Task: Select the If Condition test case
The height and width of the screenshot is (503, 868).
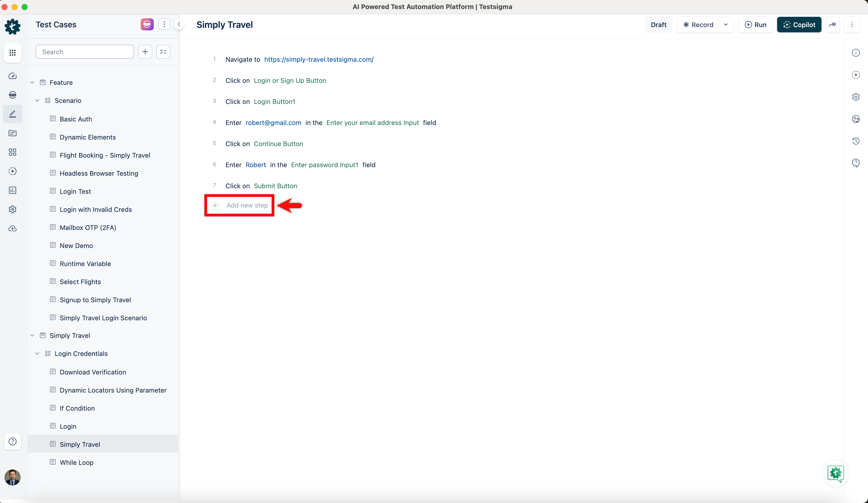Action: (x=77, y=408)
